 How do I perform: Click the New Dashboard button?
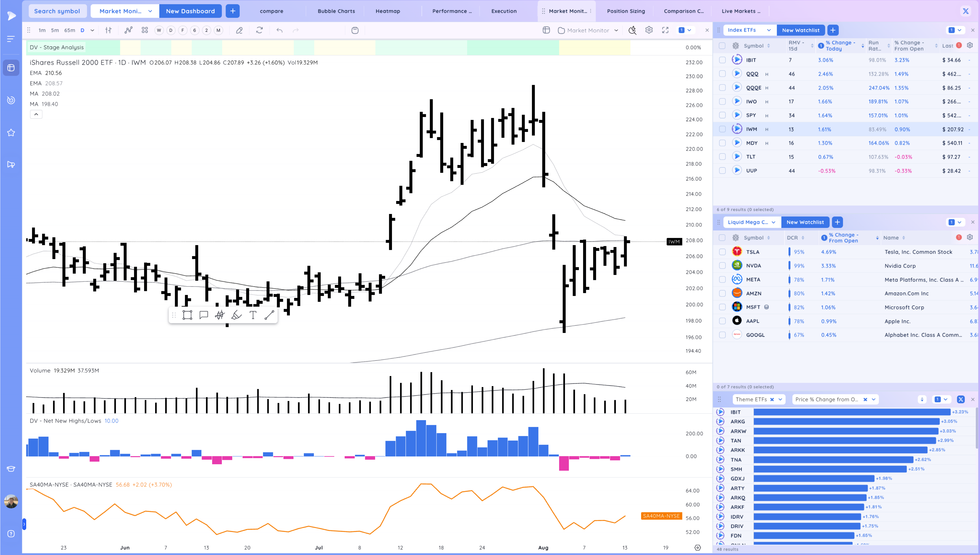(190, 11)
